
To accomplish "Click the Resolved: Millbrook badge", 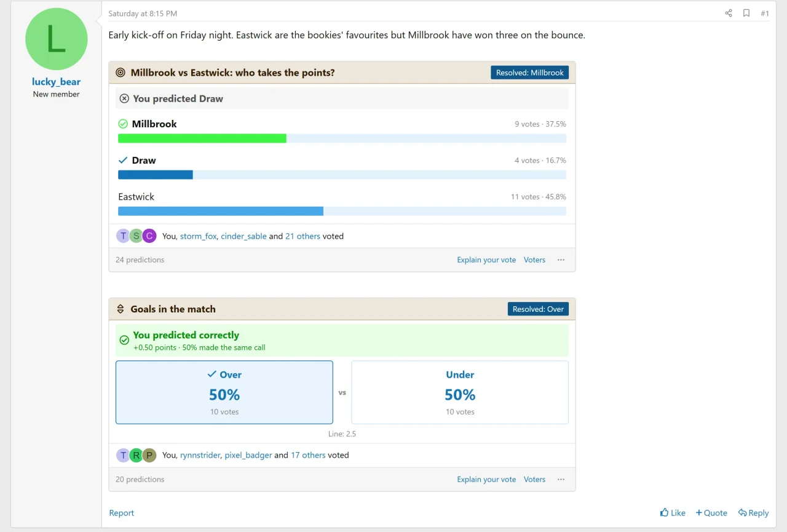I will 529,73.
